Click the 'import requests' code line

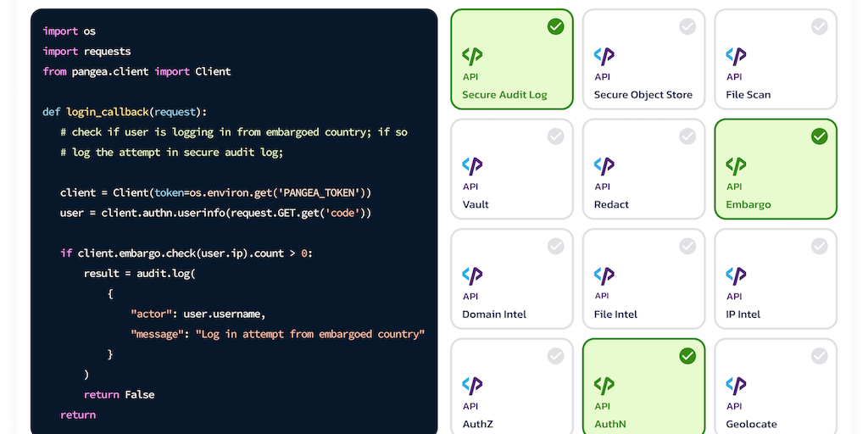(x=87, y=52)
